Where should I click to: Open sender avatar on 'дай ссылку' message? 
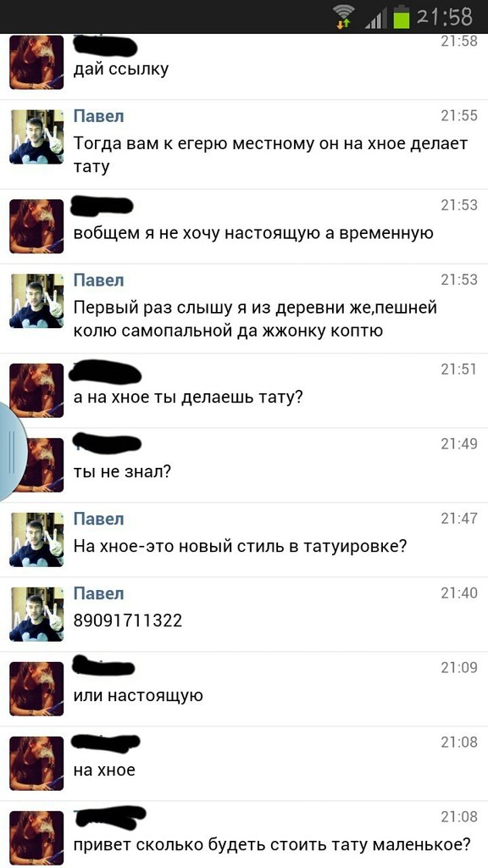(x=36, y=62)
